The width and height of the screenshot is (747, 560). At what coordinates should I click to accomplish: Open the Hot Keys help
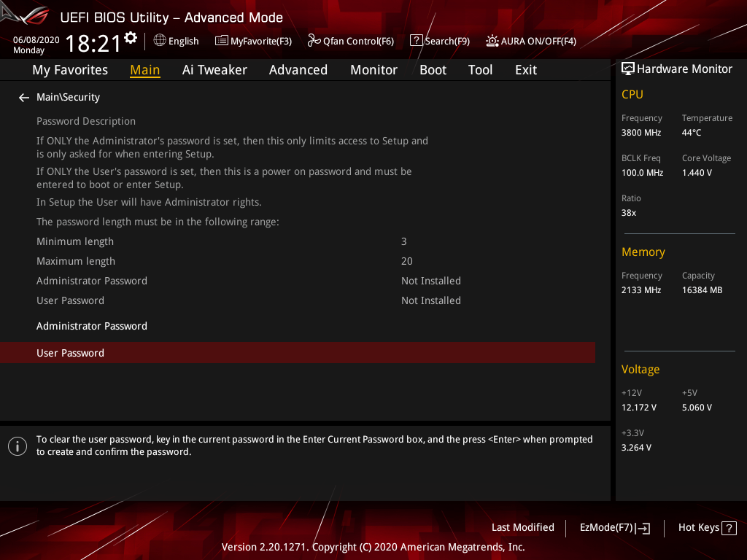(x=708, y=528)
